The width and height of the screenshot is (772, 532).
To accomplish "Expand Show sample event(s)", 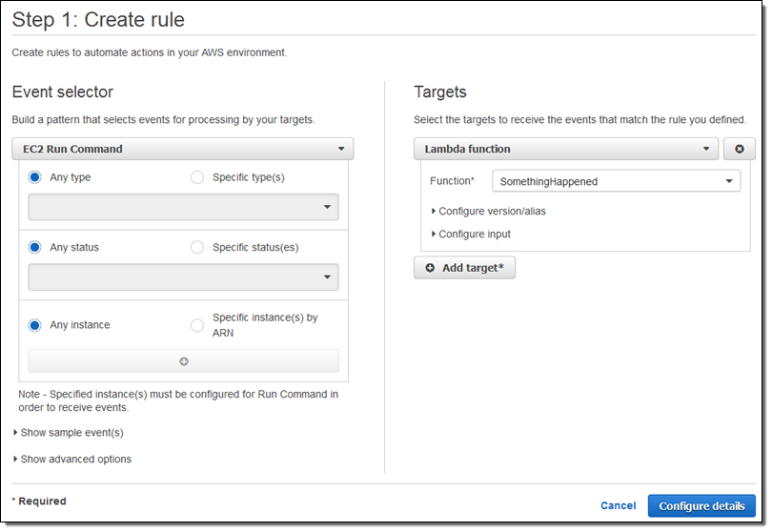I will (x=71, y=433).
